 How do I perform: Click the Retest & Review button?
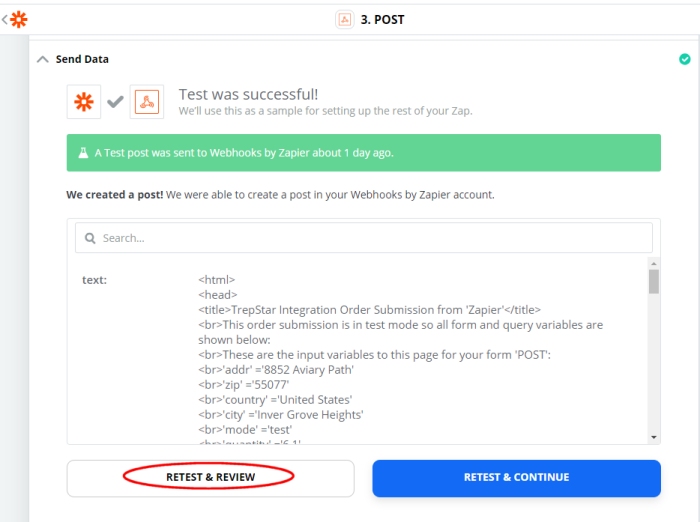pyautogui.click(x=211, y=478)
